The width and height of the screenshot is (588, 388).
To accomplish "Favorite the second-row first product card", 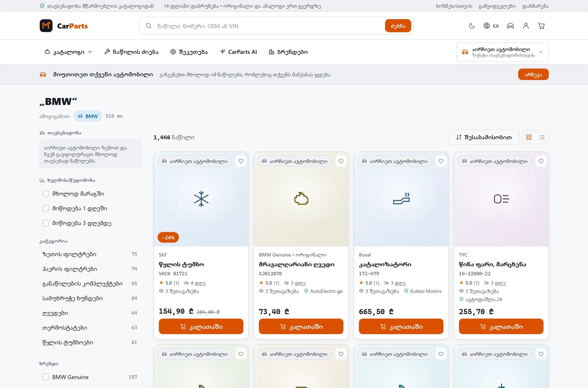I will tap(241, 354).
